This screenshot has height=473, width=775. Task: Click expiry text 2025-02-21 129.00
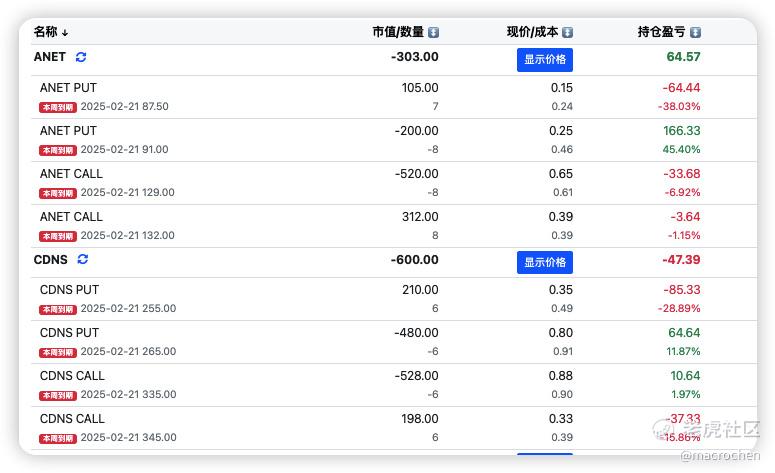(128, 192)
